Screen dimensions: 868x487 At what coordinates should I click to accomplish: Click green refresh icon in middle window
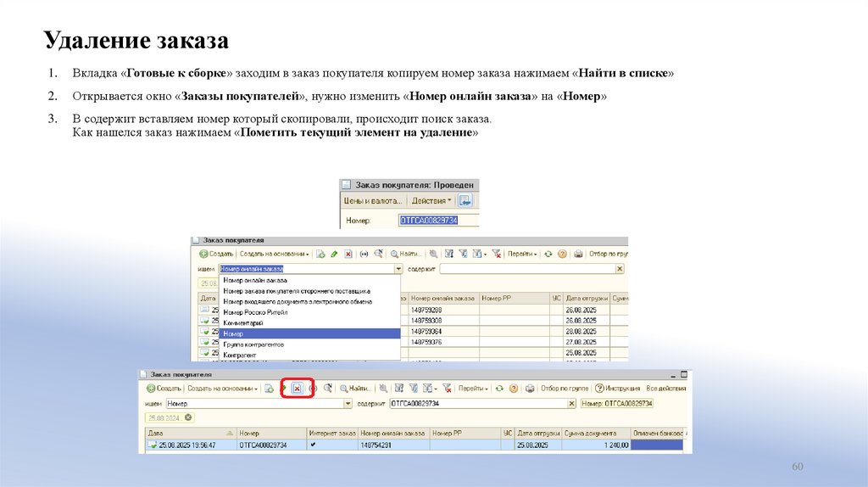[x=548, y=254]
